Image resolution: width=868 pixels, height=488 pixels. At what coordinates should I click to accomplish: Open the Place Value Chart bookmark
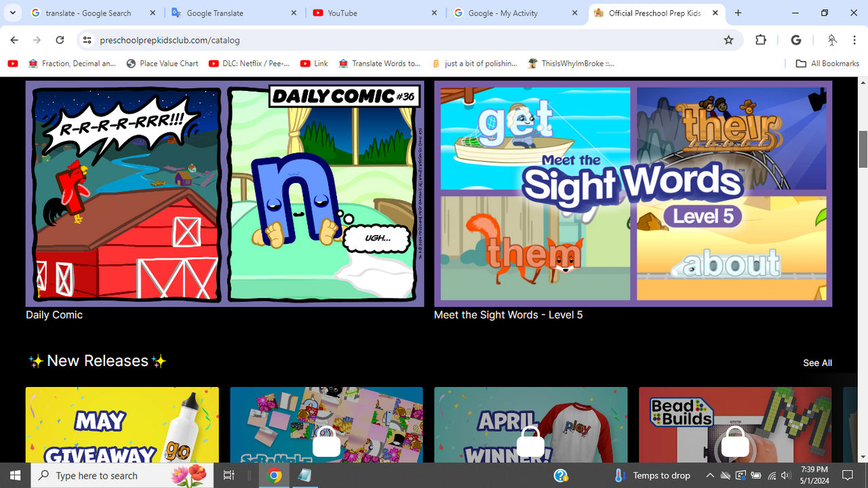pyautogui.click(x=163, y=63)
